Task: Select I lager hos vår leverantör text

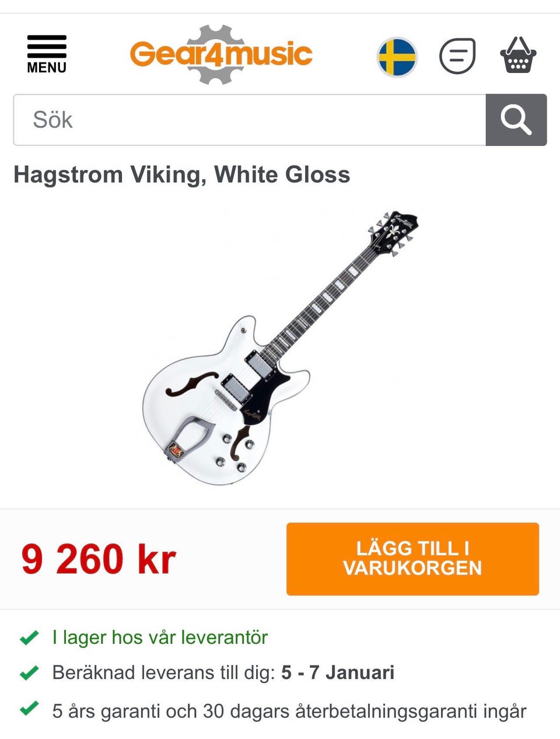Action: (x=160, y=637)
